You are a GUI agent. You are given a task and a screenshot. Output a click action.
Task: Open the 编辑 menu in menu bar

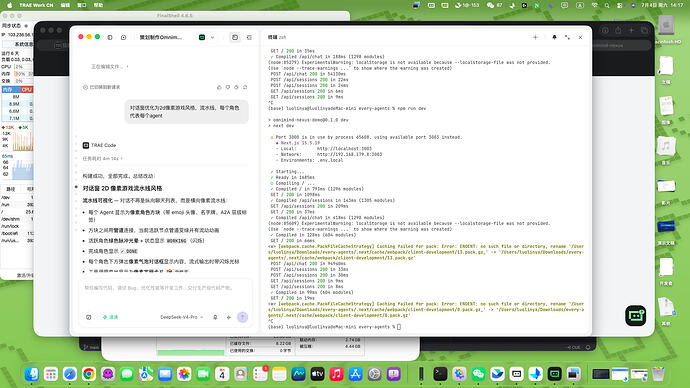click(65, 5)
